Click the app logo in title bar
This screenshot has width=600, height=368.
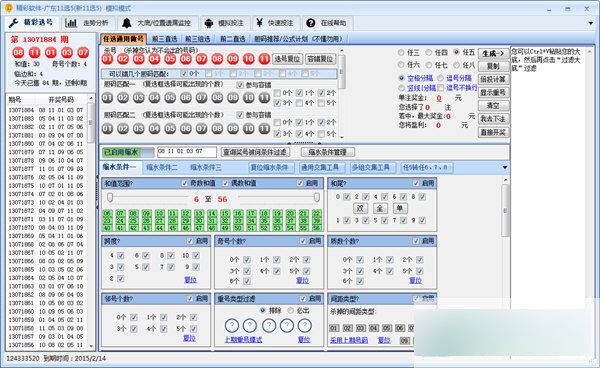point(8,8)
